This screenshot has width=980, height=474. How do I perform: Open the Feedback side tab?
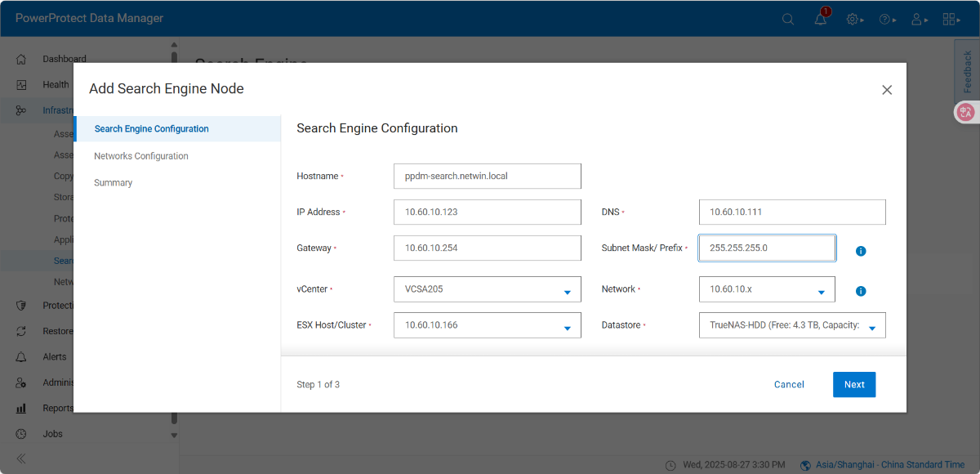point(967,71)
